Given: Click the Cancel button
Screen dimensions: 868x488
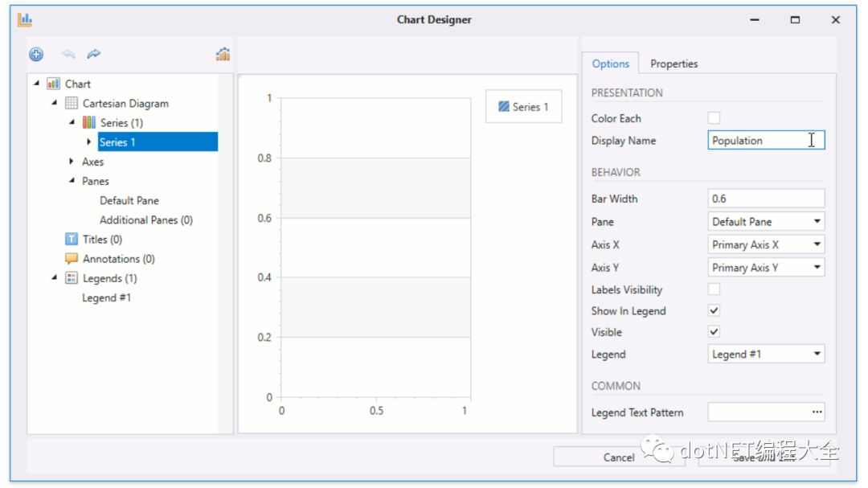Looking at the screenshot, I should pos(619,457).
